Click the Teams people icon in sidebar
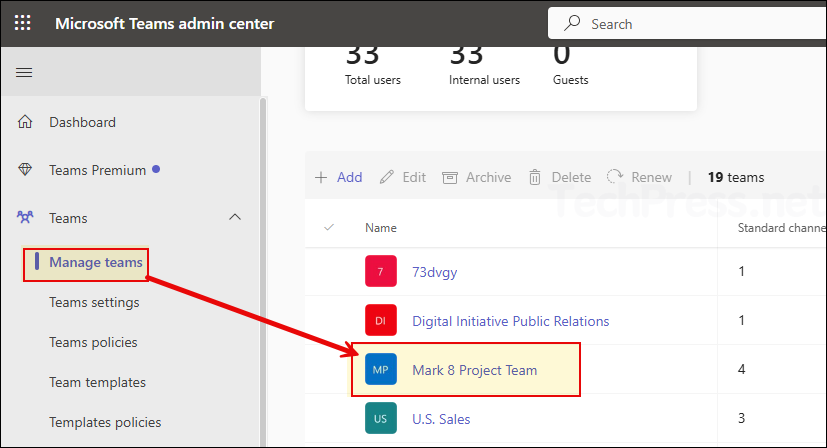The width and height of the screenshot is (827, 448). (25, 217)
